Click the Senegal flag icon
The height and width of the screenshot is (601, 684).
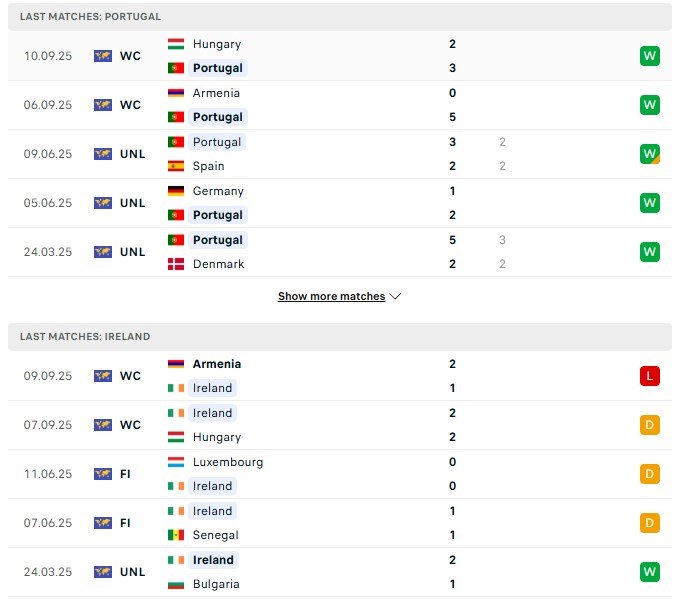tap(176, 535)
